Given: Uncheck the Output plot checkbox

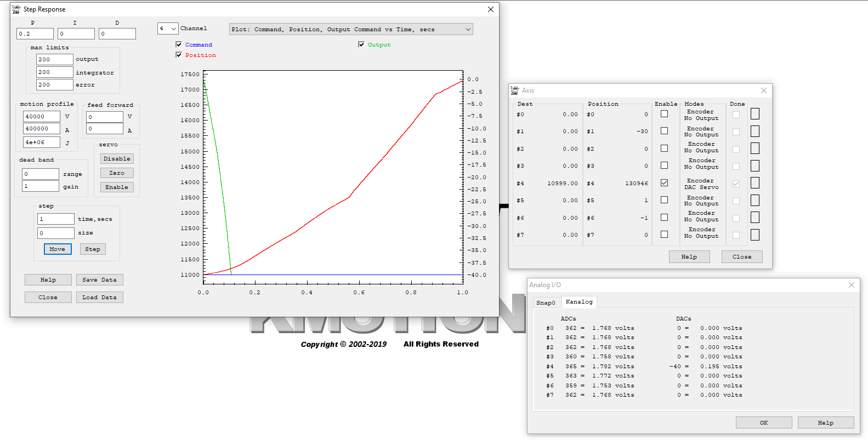Looking at the screenshot, I should pos(361,45).
